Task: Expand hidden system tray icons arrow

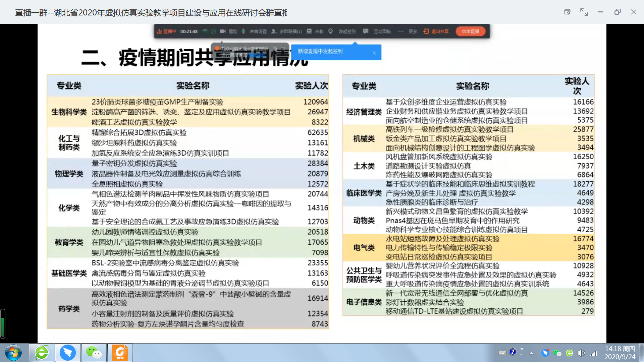Action: [x=531, y=353]
